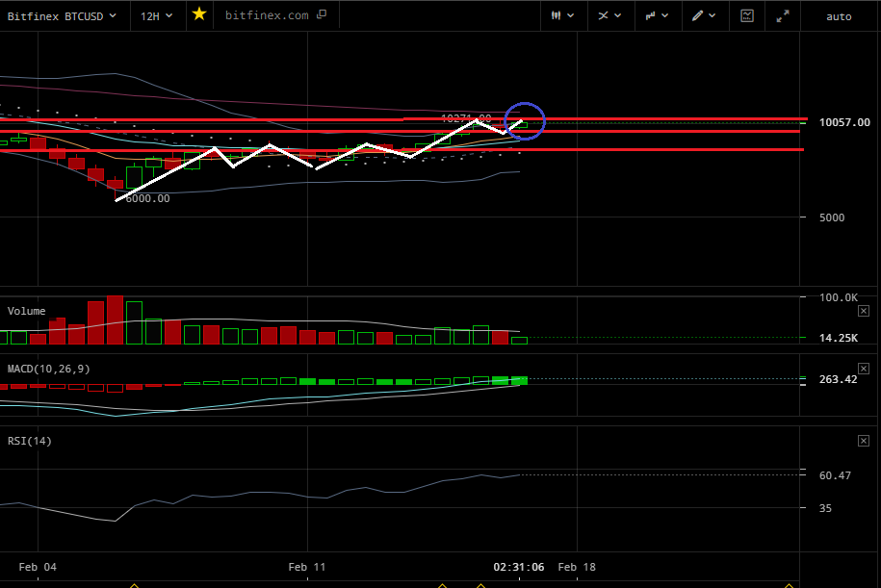Click the 35 RSI axis label
Image resolution: width=881 pixels, height=588 pixels.
tap(825, 508)
